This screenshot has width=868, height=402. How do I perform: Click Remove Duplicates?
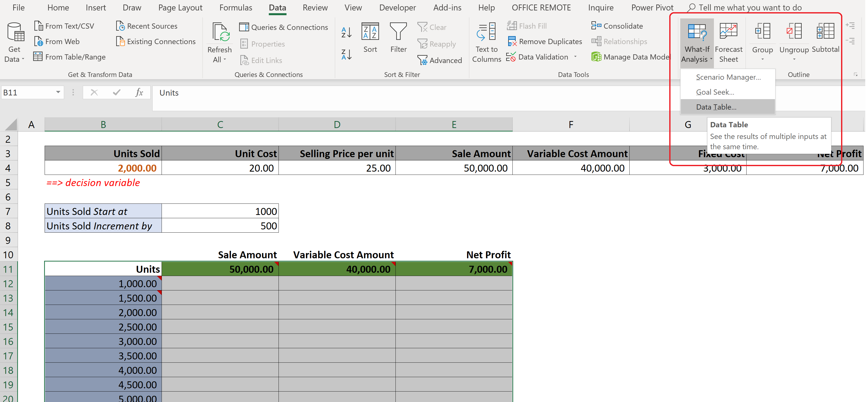click(545, 41)
